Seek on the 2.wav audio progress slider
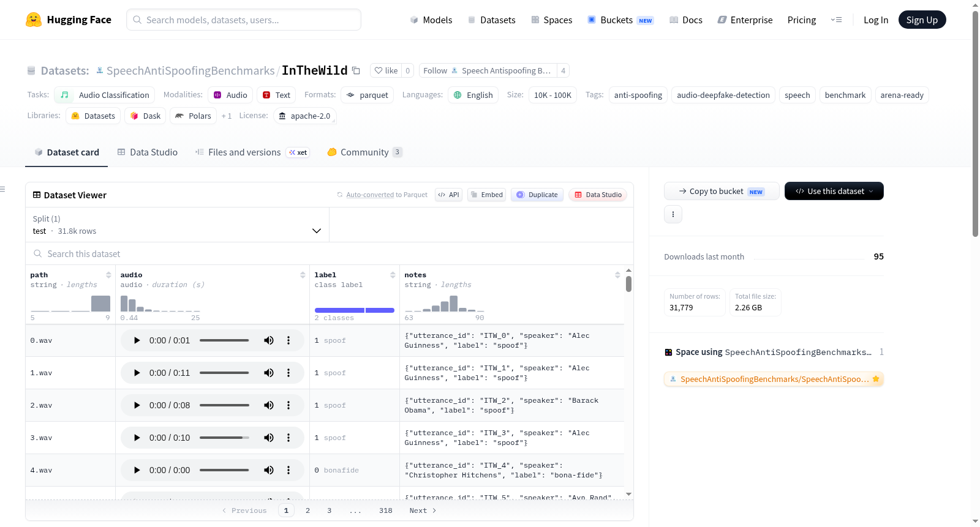This screenshot has width=980, height=527. click(224, 405)
